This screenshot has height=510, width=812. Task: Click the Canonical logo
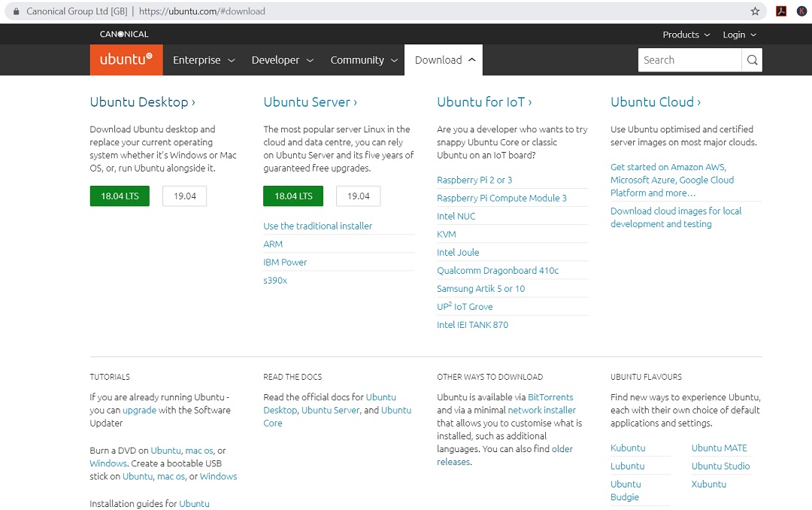click(x=124, y=34)
